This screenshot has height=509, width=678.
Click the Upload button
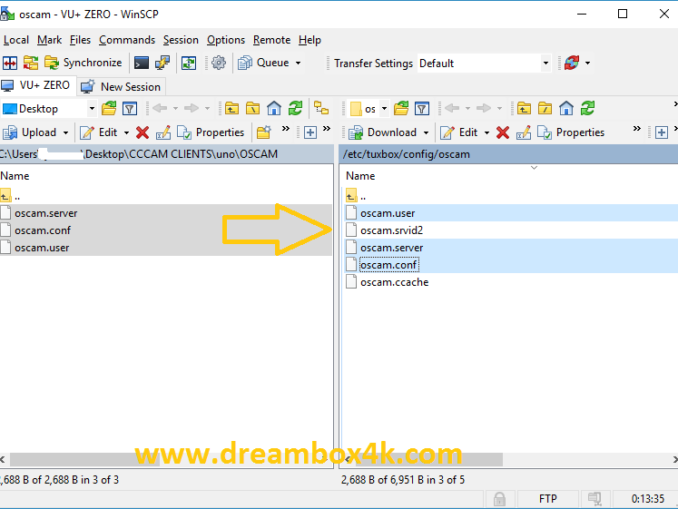click(30, 132)
